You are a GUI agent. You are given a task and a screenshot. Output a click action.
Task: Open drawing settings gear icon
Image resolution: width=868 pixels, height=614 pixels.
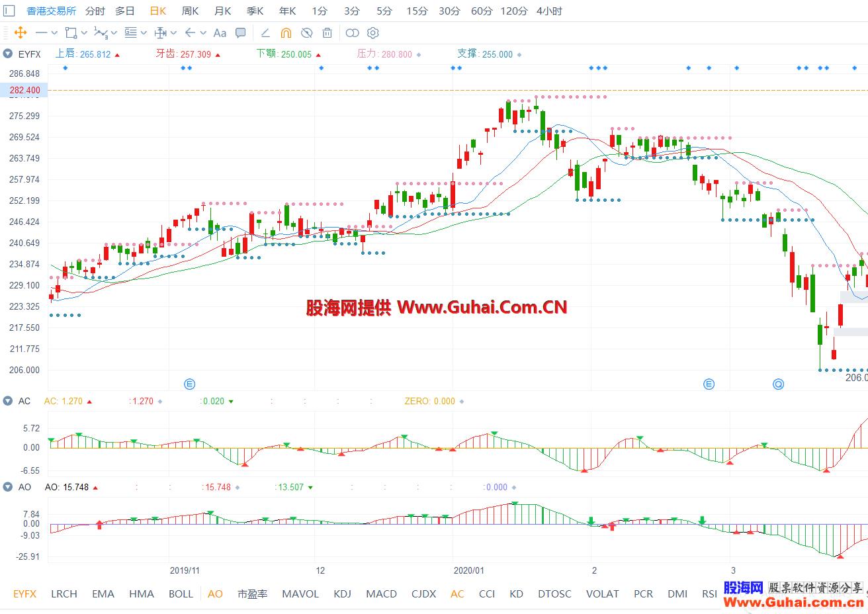click(x=373, y=32)
